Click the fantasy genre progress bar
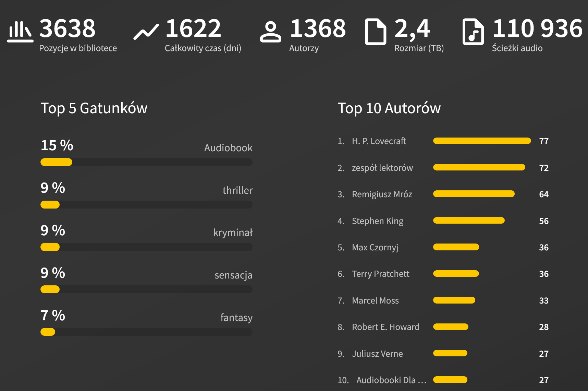 [x=146, y=332]
